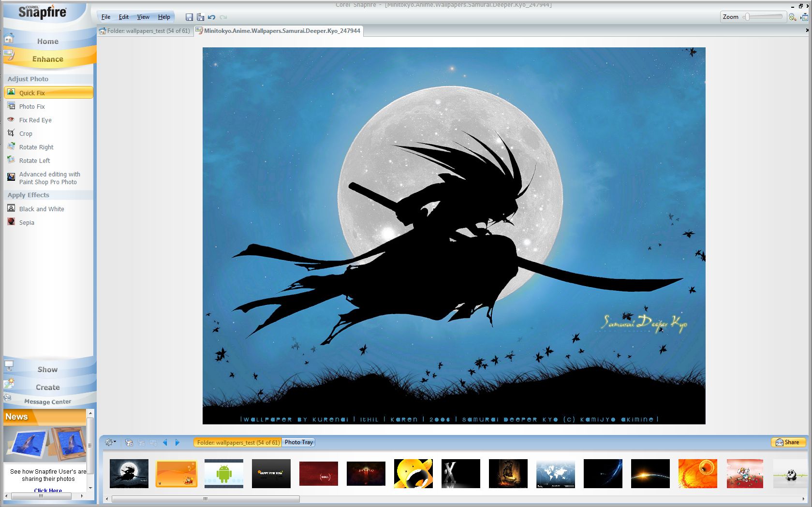812x507 pixels.
Task: Select Quick Fix adjustment
Action: (48, 93)
